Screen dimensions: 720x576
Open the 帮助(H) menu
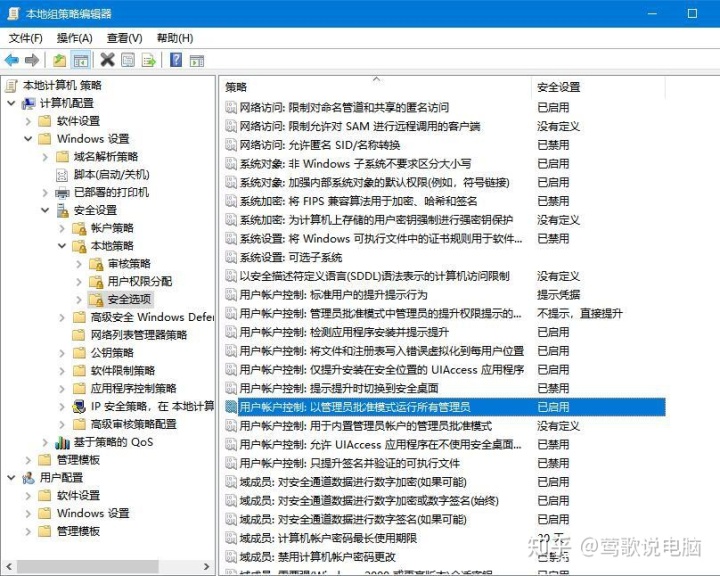tap(175, 38)
